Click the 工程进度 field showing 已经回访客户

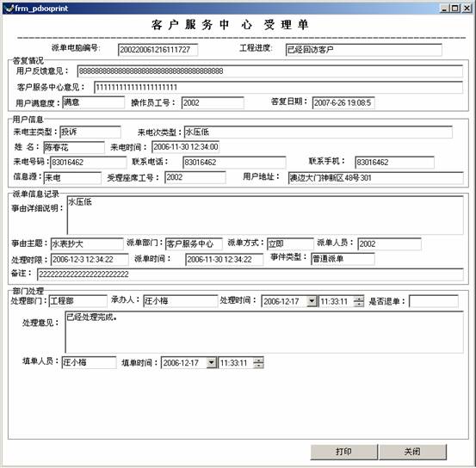[364, 50]
